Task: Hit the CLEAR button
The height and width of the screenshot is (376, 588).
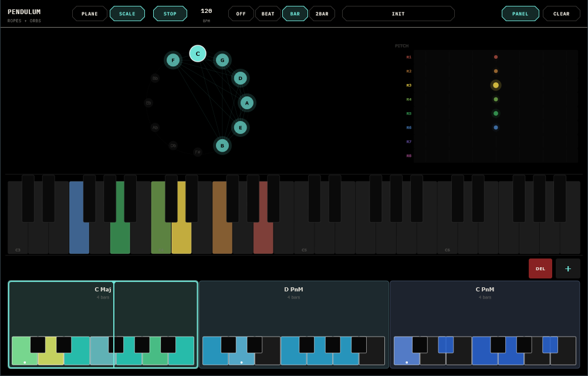Action: point(562,14)
